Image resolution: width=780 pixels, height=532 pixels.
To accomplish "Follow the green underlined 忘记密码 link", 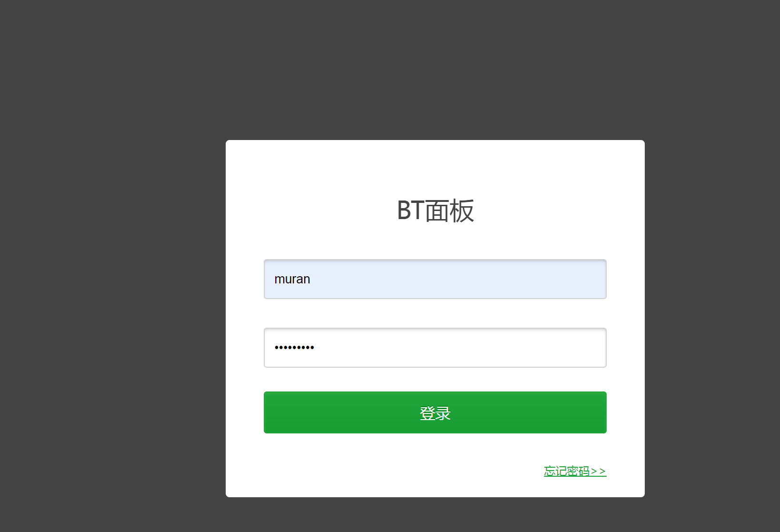I will 567,471.
